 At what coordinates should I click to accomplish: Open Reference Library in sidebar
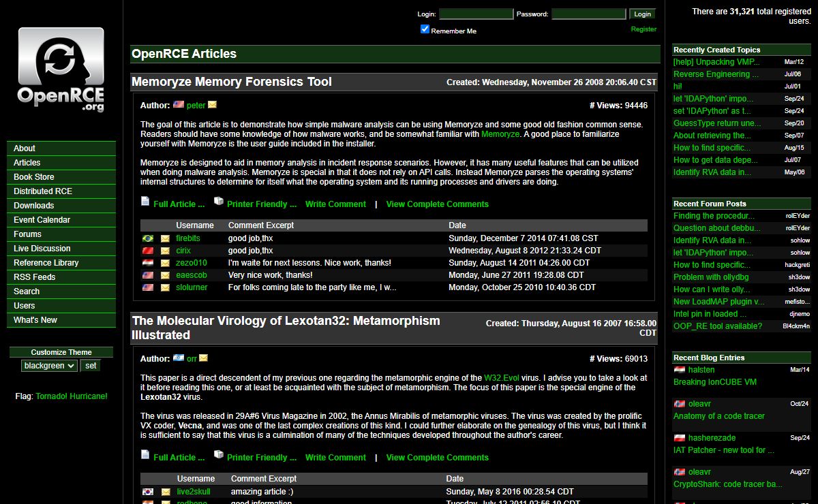(61, 263)
